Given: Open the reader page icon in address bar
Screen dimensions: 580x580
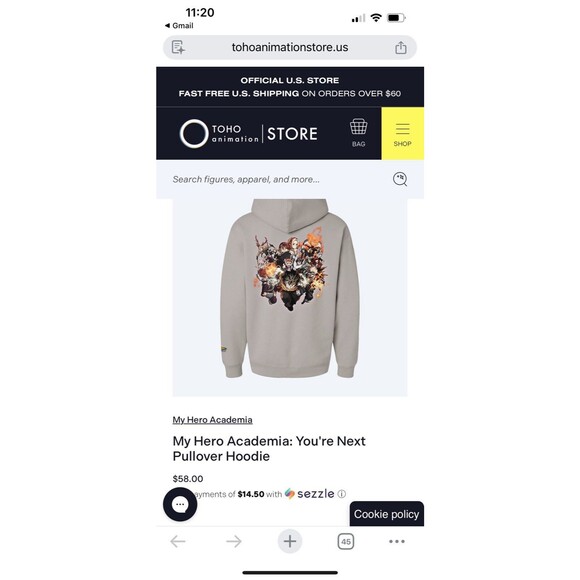Looking at the screenshot, I should pos(178,47).
